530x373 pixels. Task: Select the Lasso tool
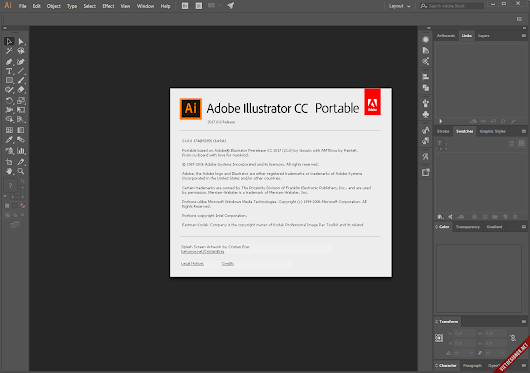[21, 51]
